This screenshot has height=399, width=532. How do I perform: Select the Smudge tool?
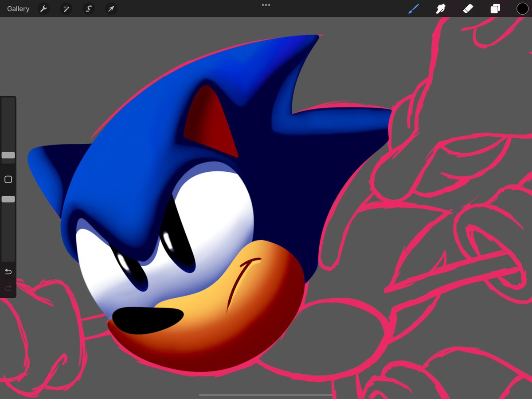tap(441, 8)
